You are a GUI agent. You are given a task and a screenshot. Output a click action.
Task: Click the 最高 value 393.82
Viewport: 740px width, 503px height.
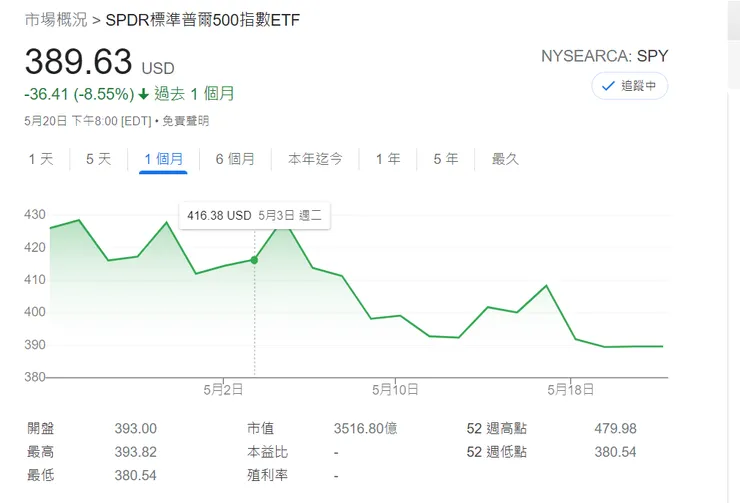135,452
